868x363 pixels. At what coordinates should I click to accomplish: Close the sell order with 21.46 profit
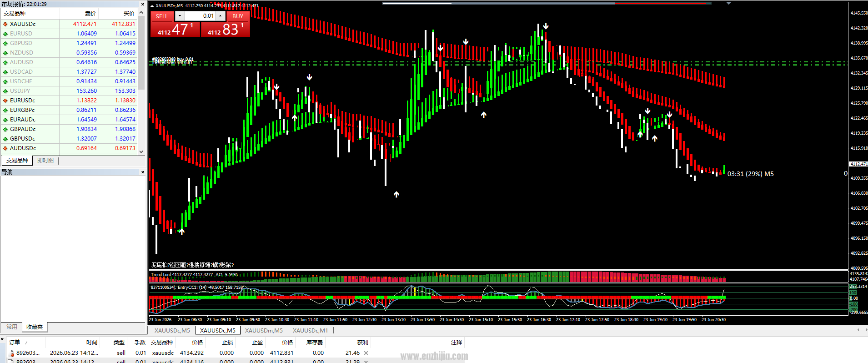[366, 353]
